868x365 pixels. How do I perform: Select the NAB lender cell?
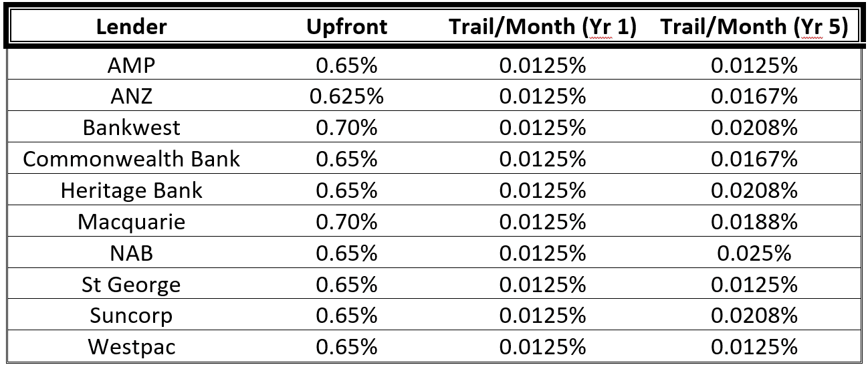point(131,253)
